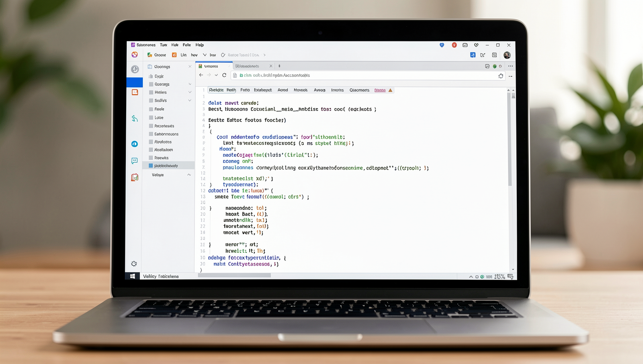Click the Windows Start button
Image resolution: width=643 pixels, height=364 pixels.
(133, 276)
